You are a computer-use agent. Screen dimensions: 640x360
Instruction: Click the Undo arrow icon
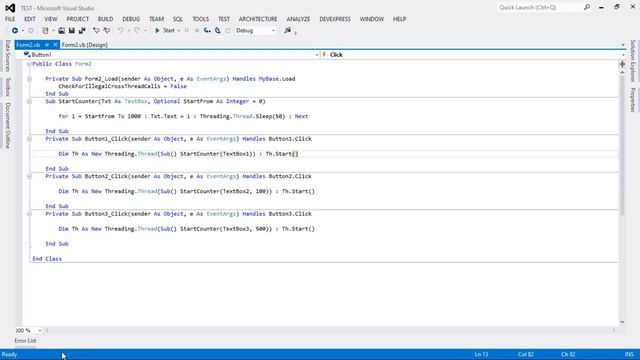click(x=120, y=31)
